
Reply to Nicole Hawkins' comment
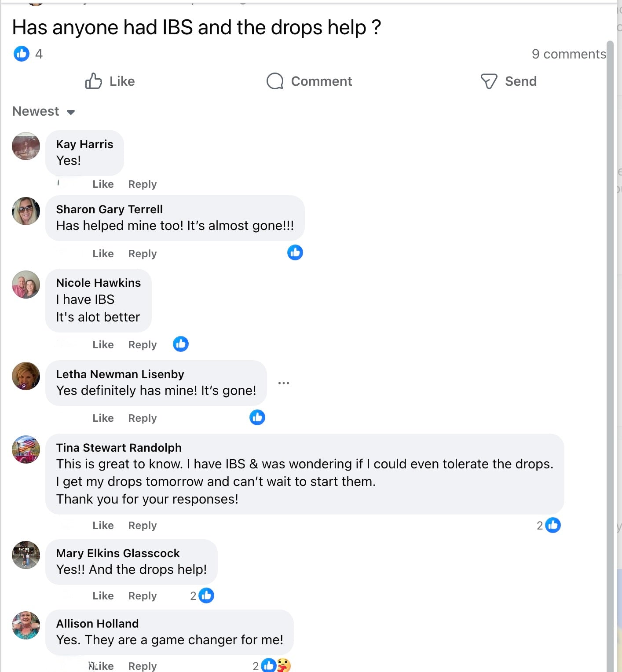[x=142, y=345]
